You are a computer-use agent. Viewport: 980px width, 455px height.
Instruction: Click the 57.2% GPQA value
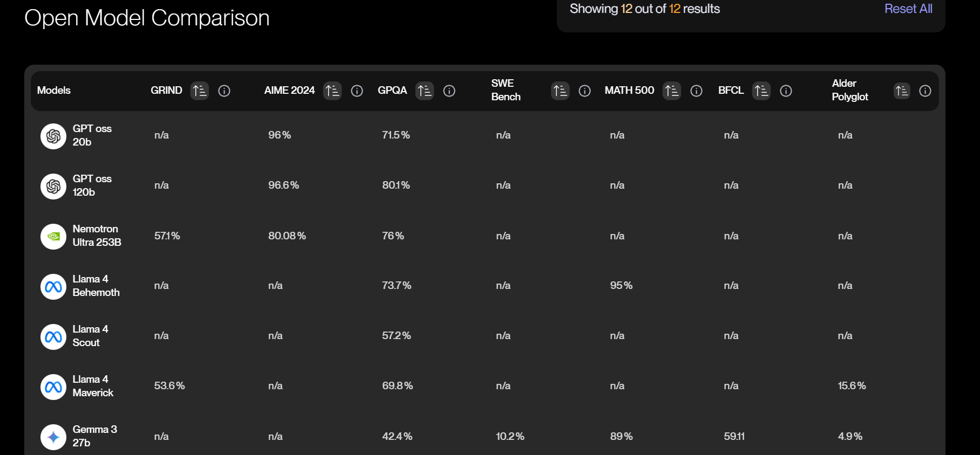click(x=397, y=336)
